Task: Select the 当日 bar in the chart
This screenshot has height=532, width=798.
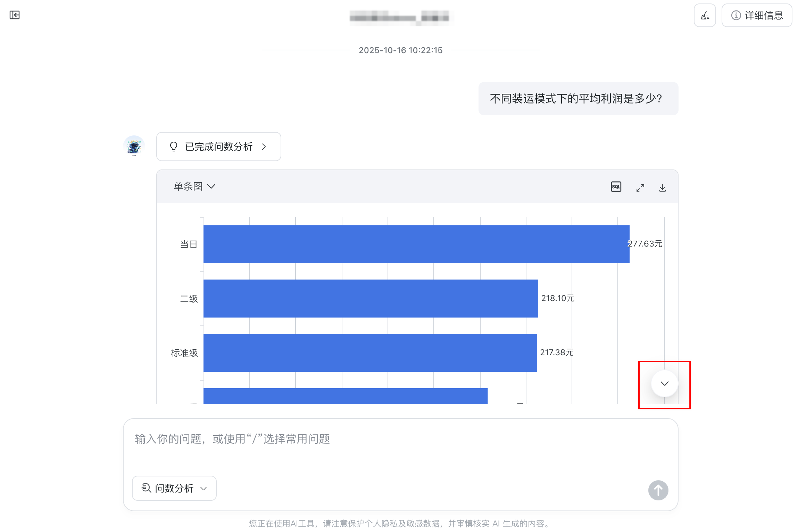Action: pos(413,244)
